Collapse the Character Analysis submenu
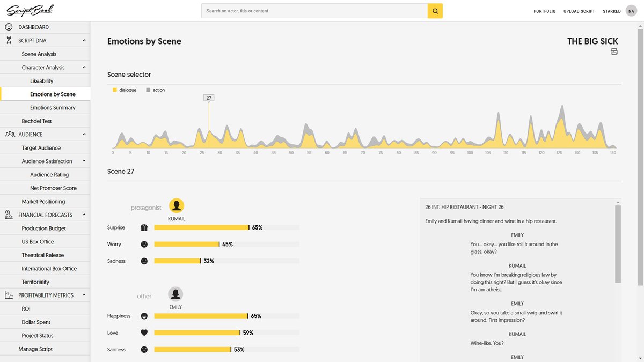The height and width of the screenshot is (362, 644). (x=84, y=68)
